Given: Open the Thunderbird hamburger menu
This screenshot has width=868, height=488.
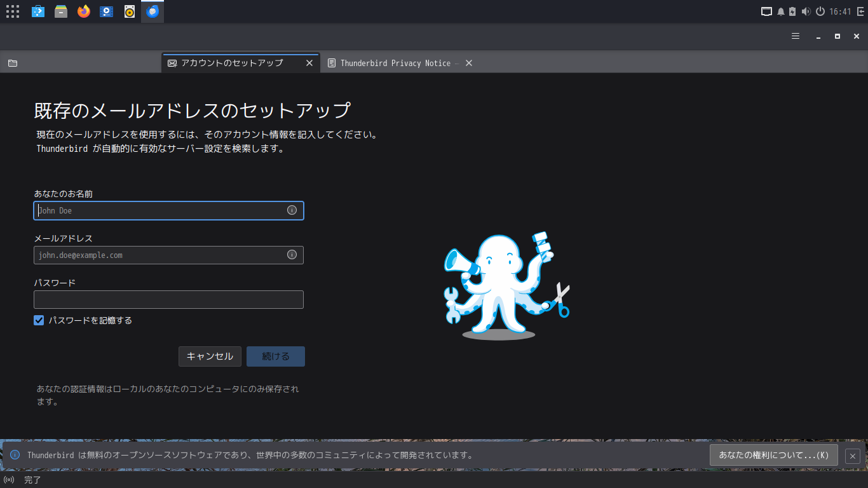Looking at the screenshot, I should click(796, 36).
